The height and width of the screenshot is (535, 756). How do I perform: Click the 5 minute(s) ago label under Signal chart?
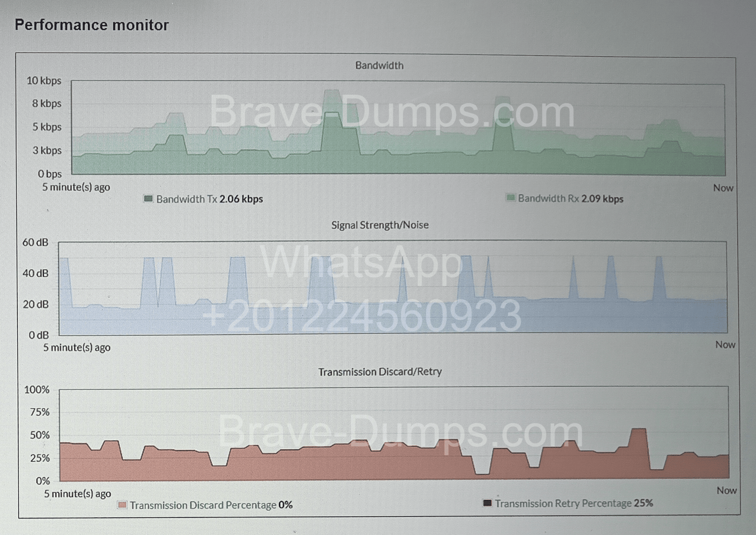pyautogui.click(x=77, y=347)
